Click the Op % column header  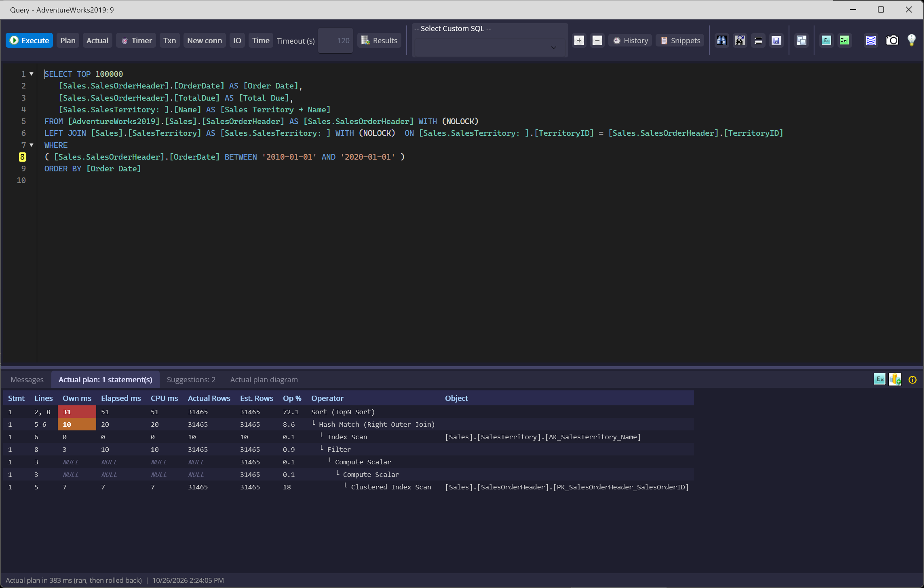[x=292, y=398]
